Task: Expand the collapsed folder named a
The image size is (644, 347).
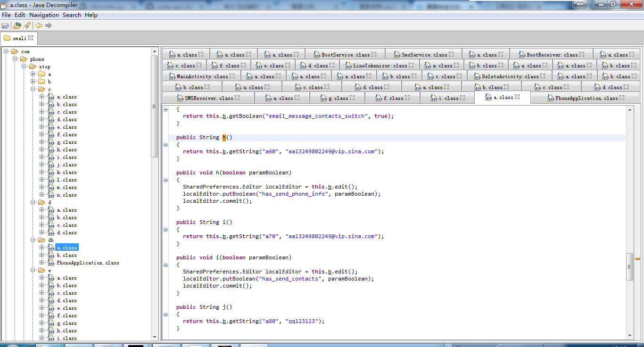Action: point(33,74)
